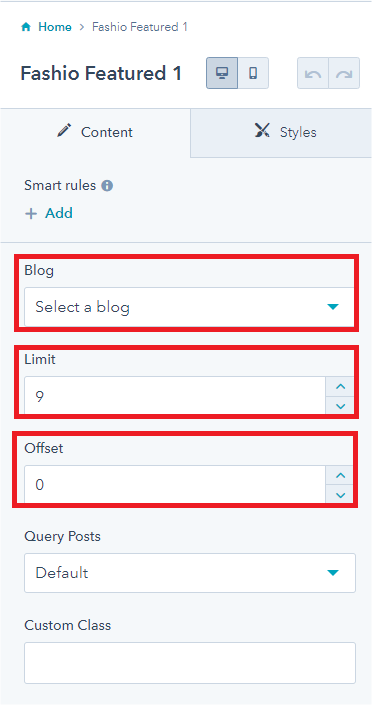The height and width of the screenshot is (705, 372).
Task: Click the home icon in breadcrumb
Action: point(26,27)
